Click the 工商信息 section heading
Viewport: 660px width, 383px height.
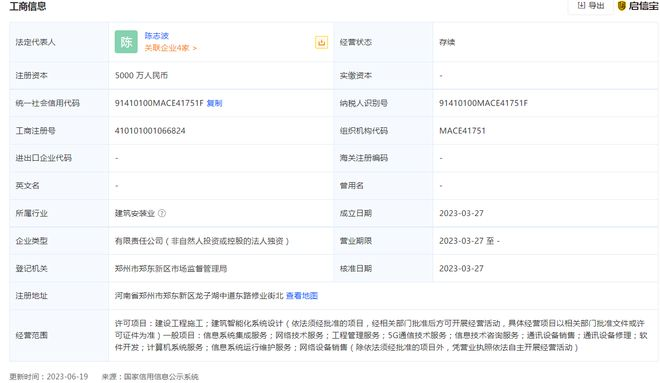coord(28,6)
